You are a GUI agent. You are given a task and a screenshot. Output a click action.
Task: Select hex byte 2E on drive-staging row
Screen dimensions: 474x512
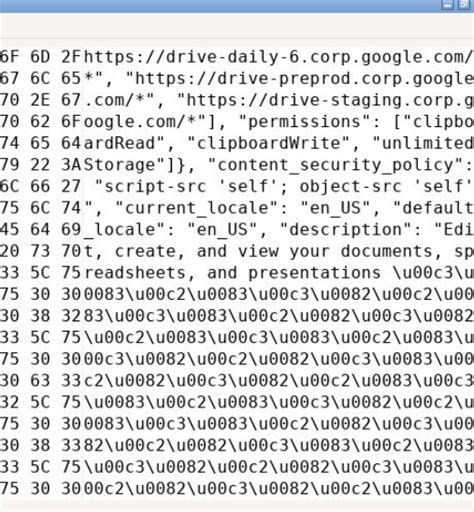[x=40, y=100]
